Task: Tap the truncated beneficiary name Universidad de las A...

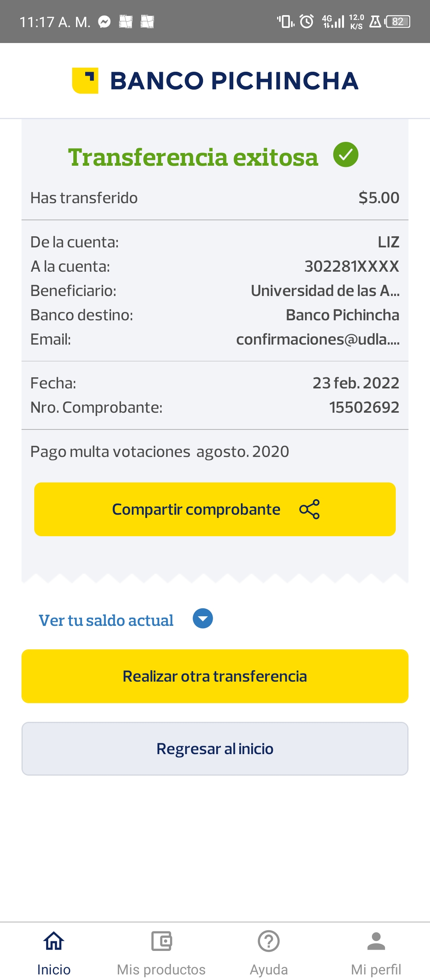Action: 325,291
